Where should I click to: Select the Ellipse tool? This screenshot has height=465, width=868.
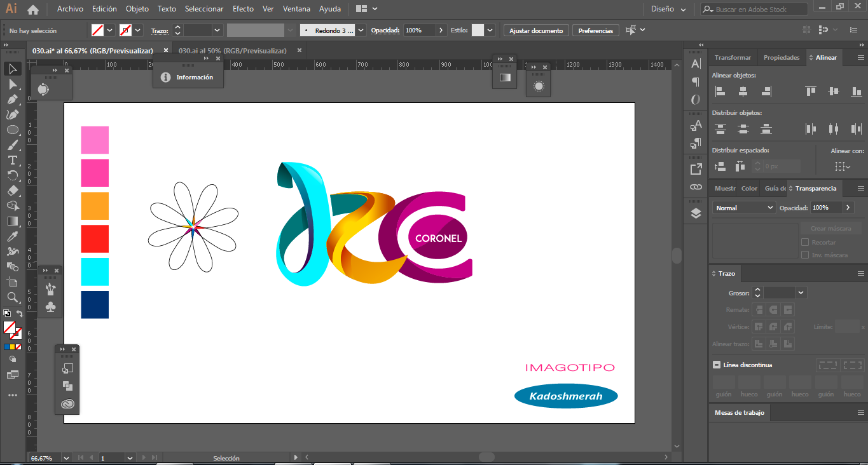point(13,130)
